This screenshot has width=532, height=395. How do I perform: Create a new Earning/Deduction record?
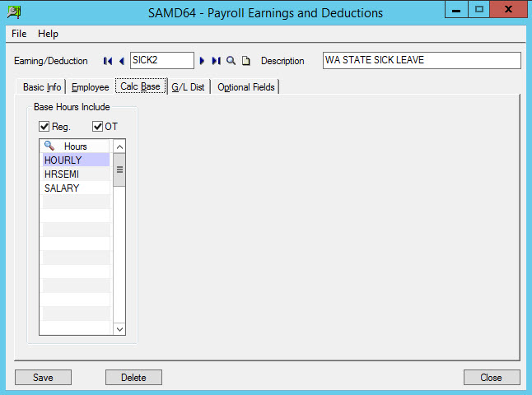[x=246, y=61]
